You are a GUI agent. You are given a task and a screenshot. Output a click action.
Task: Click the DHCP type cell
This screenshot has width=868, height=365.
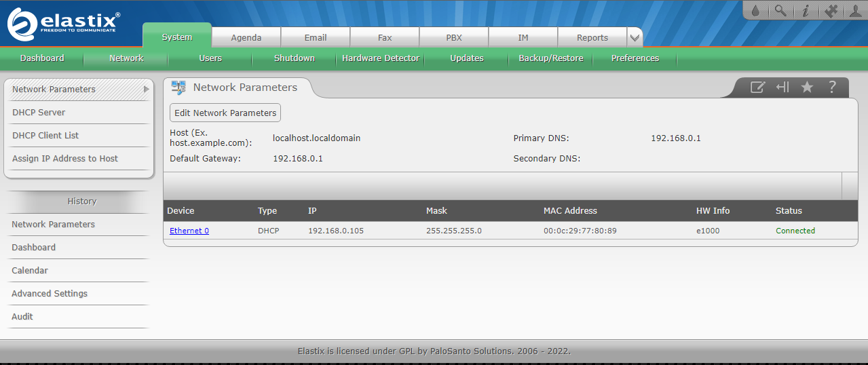[268, 231]
